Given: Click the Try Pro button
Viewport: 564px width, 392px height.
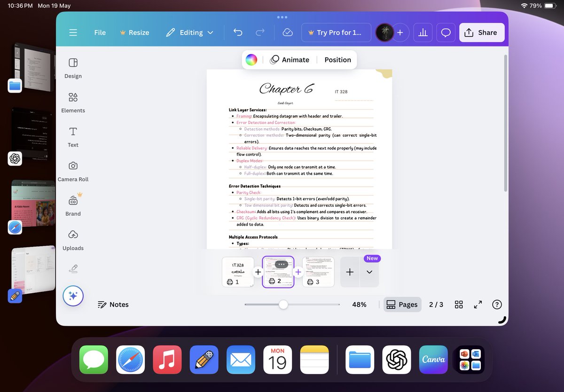Looking at the screenshot, I should pos(336,32).
